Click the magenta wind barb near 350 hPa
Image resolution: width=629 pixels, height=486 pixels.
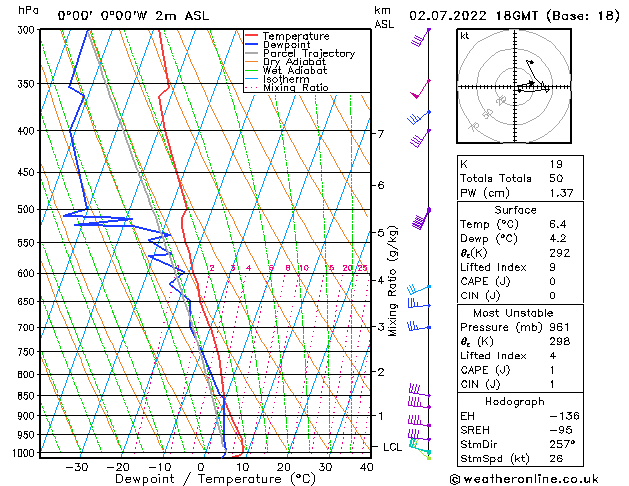420,89
